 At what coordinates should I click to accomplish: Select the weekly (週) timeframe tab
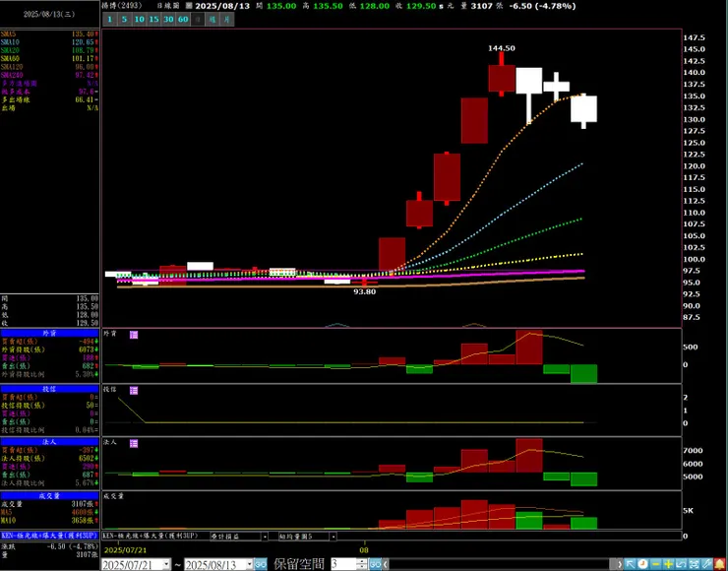(212, 19)
